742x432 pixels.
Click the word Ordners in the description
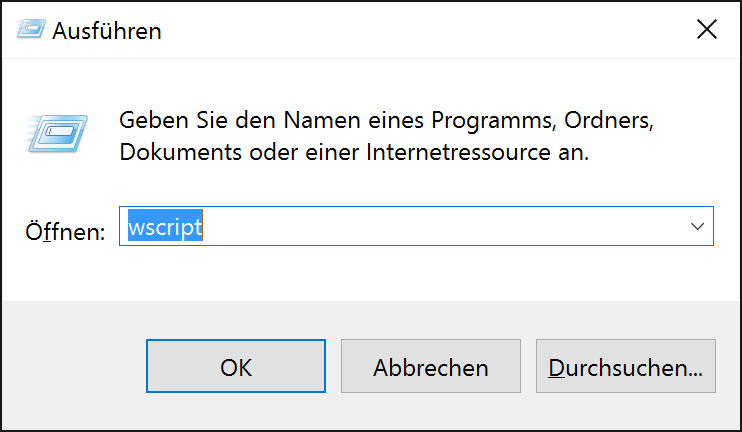(608, 121)
